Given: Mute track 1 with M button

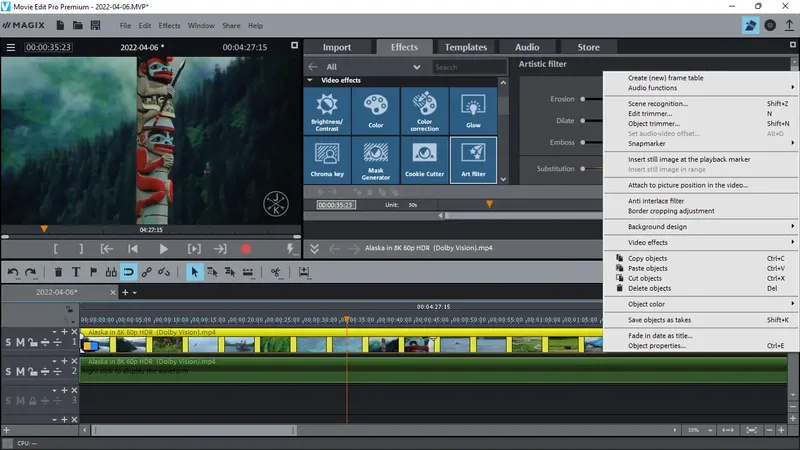Looking at the screenshot, I should 20,343.
